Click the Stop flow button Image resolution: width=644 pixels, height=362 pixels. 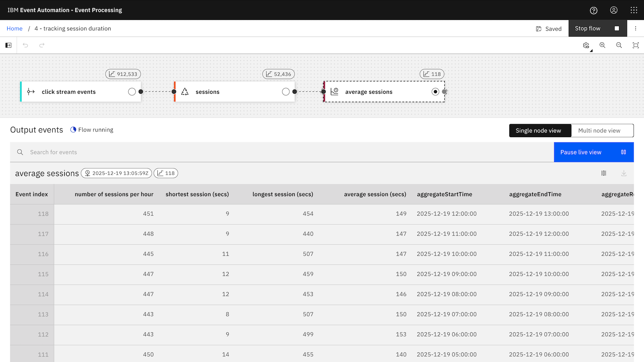tap(597, 29)
